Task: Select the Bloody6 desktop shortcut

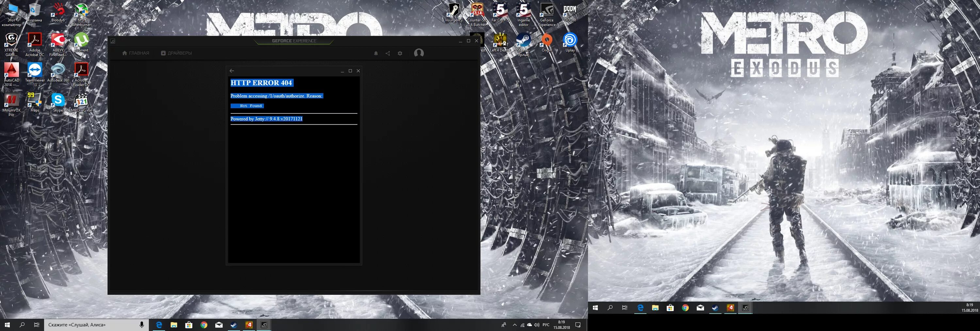Action: click(58, 12)
